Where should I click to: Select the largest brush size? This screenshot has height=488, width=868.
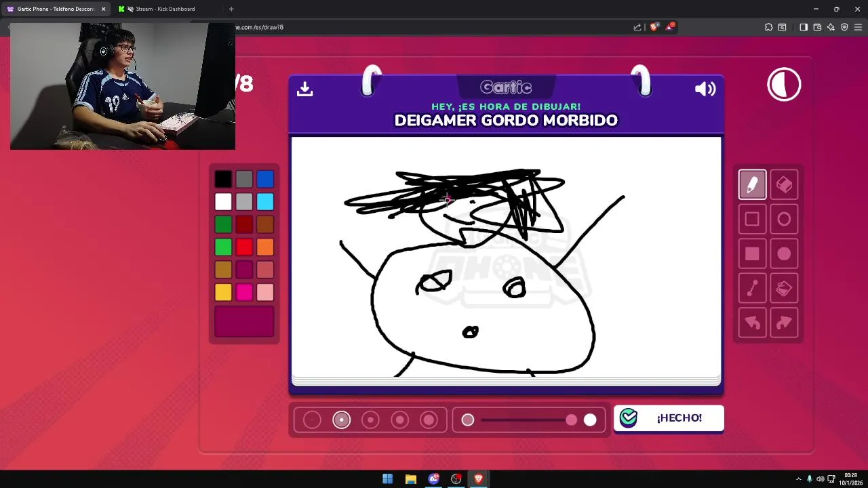pos(429,420)
